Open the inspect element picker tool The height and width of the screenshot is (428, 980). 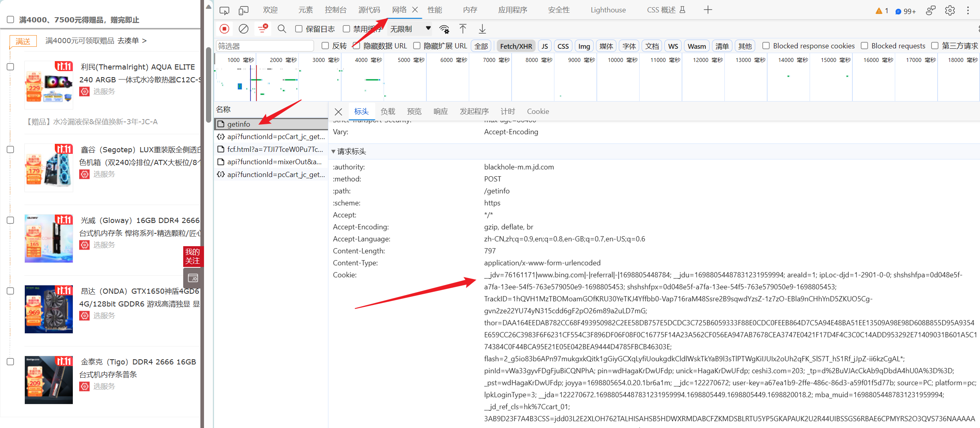click(224, 10)
